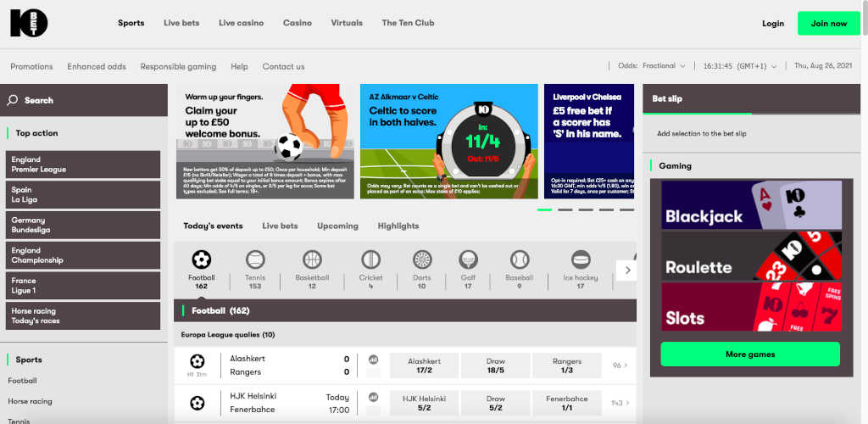Open the Slots game tile

point(751,307)
